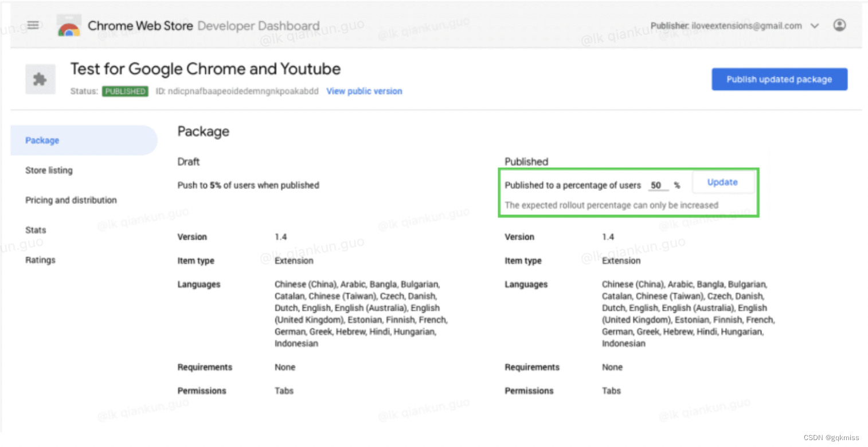868x447 pixels.
Task: Click the Draft column heading
Action: click(189, 162)
